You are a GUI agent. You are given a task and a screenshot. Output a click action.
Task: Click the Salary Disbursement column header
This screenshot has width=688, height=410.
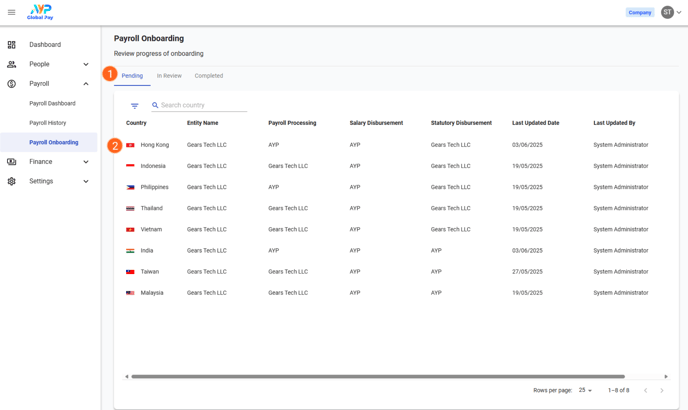pos(376,123)
